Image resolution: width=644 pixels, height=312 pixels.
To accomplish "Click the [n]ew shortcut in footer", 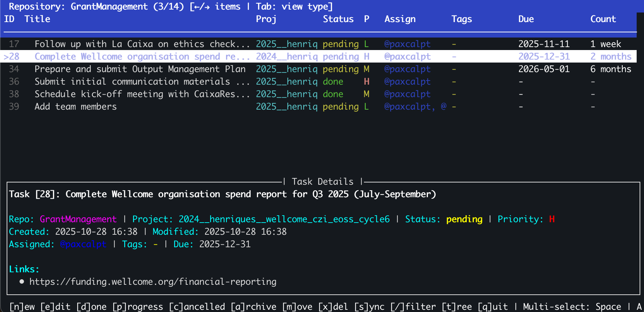I will point(22,307).
